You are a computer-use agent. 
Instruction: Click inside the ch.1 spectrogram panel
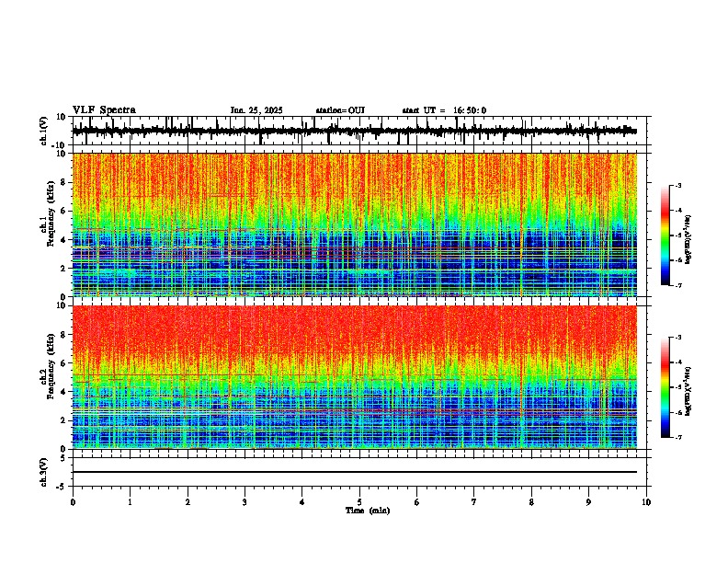355,224
